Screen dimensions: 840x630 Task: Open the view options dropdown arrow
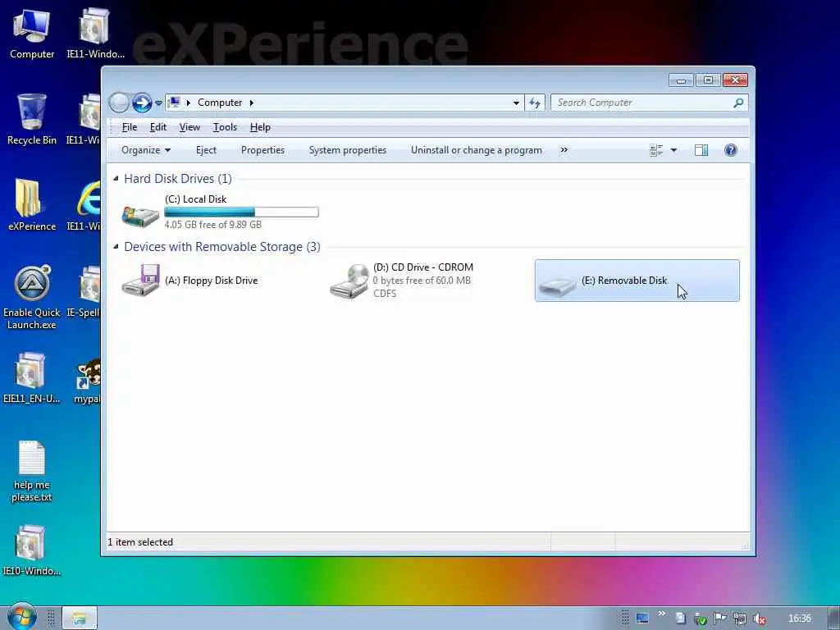pos(673,150)
